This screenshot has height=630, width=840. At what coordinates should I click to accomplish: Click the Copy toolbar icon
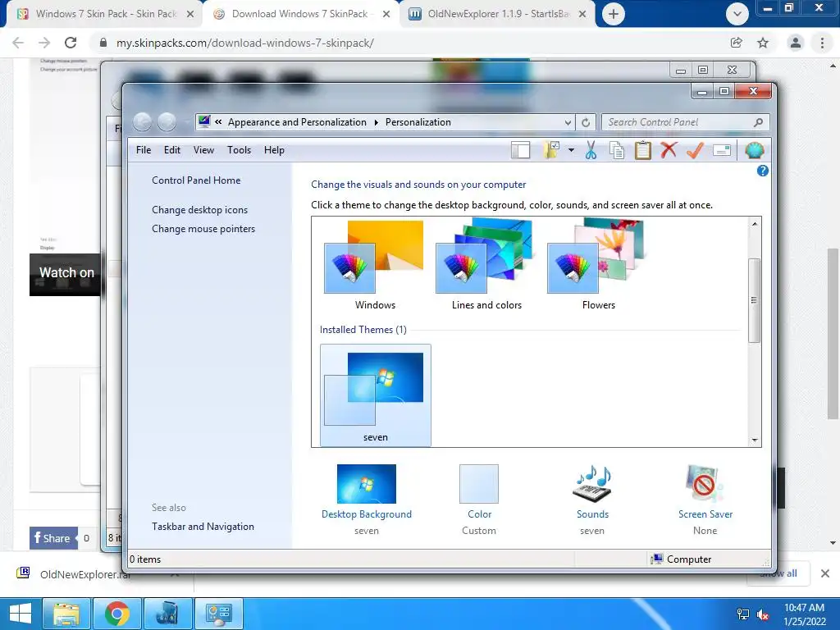(617, 151)
